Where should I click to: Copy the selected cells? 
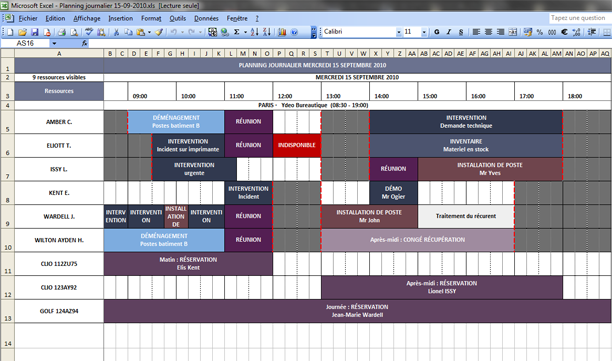(128, 32)
